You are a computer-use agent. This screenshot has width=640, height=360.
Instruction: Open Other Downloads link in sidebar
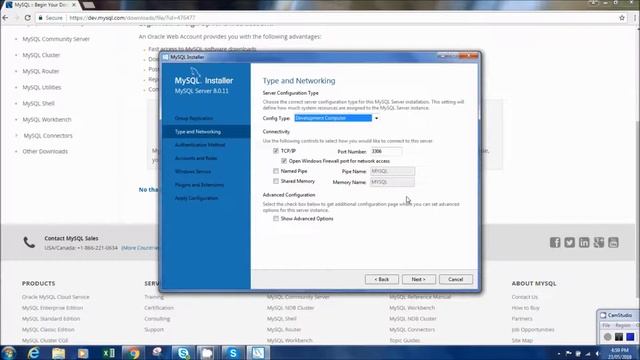click(45, 151)
